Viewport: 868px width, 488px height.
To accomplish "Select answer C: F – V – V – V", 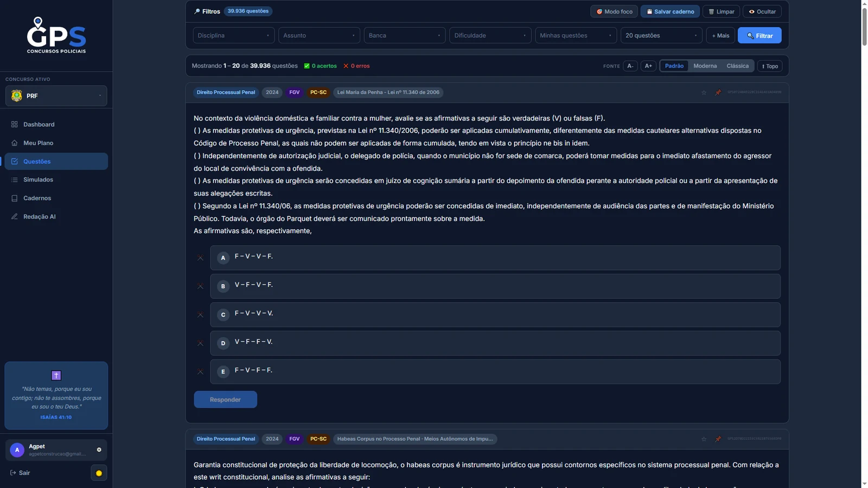I will coord(495,314).
